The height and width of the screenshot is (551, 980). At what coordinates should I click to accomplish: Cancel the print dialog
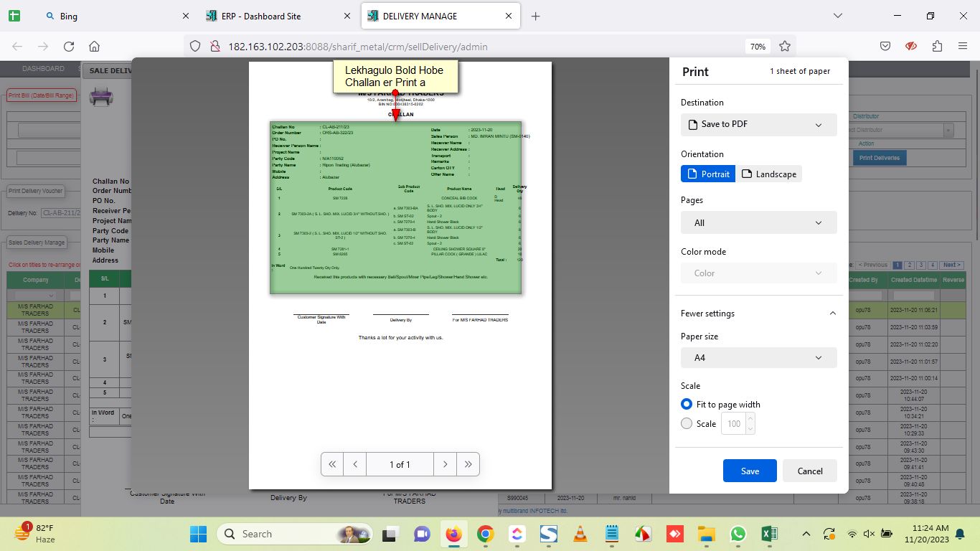810,471
